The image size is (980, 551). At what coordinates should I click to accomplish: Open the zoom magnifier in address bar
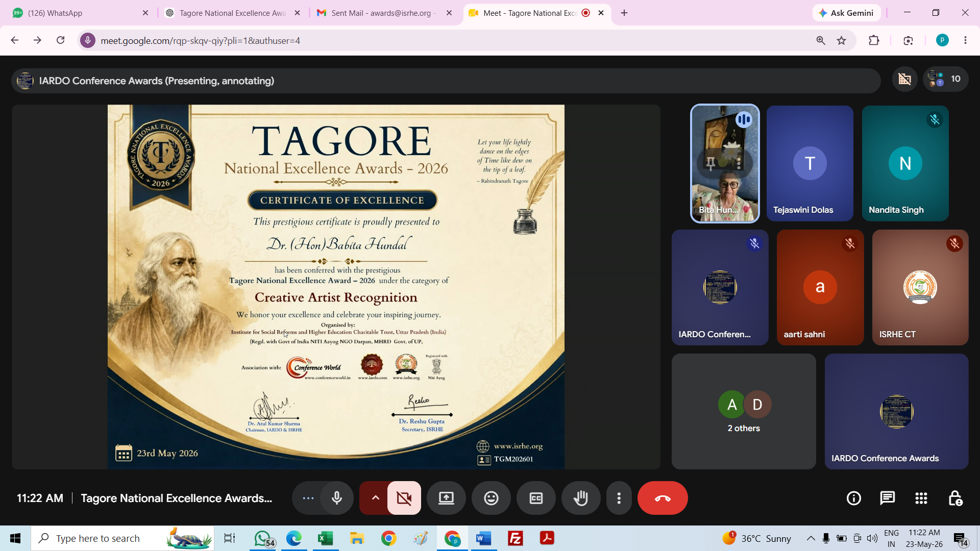821,40
